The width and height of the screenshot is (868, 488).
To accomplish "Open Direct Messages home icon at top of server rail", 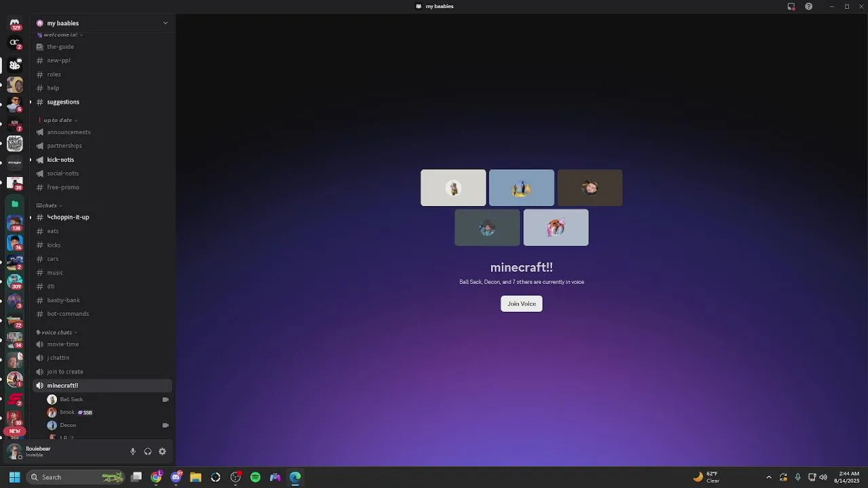I will coord(15,24).
